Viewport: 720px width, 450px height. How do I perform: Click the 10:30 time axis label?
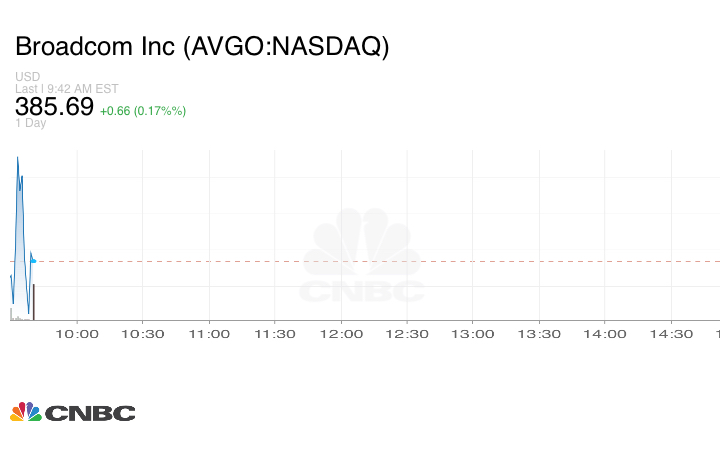pos(142,334)
